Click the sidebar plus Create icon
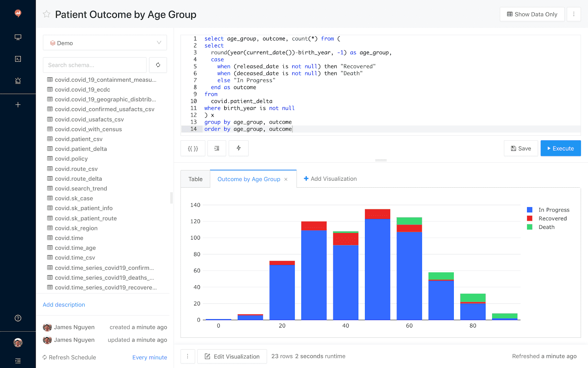588x368 pixels. [18, 105]
